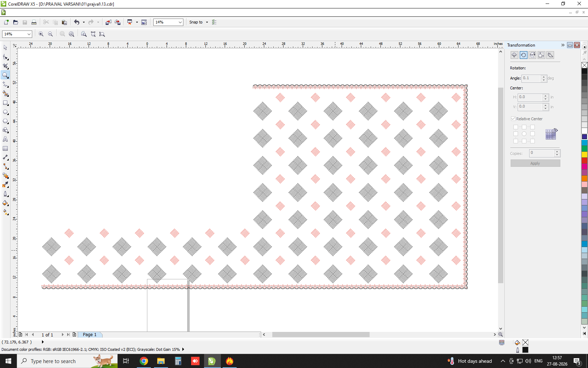This screenshot has width=588, height=368.
Task: Select the Basic Shapes tool
Action: tap(5, 130)
